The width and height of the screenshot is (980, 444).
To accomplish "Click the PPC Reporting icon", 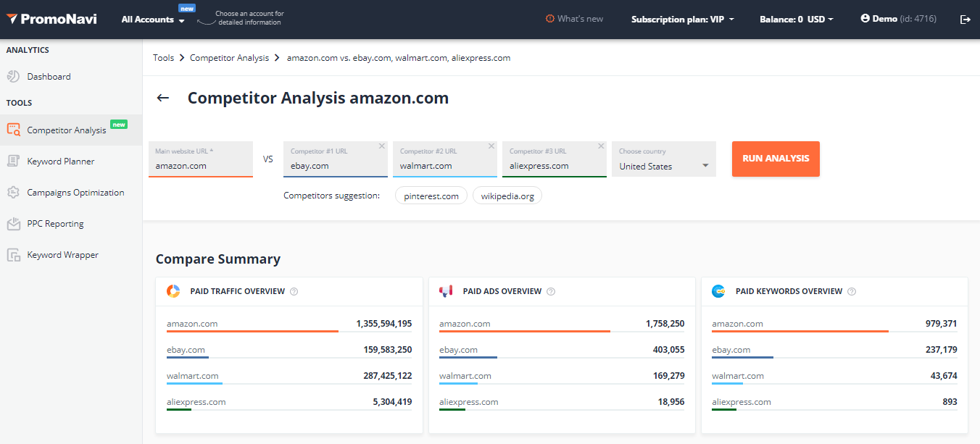I will (13, 224).
